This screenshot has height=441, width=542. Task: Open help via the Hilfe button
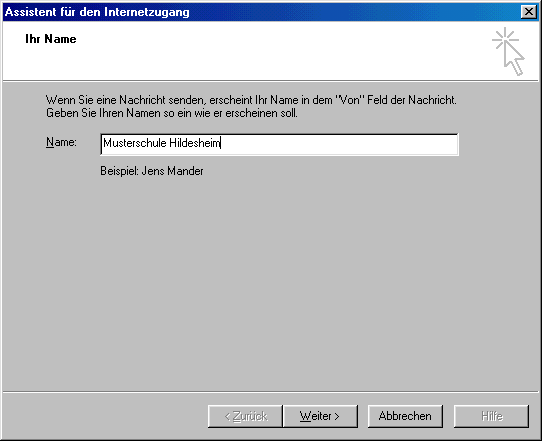(492, 416)
